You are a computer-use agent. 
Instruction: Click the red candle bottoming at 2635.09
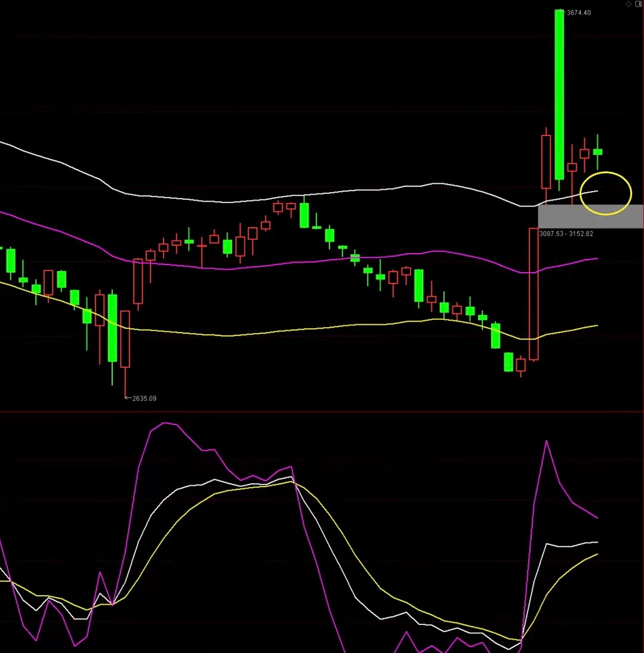[125, 339]
